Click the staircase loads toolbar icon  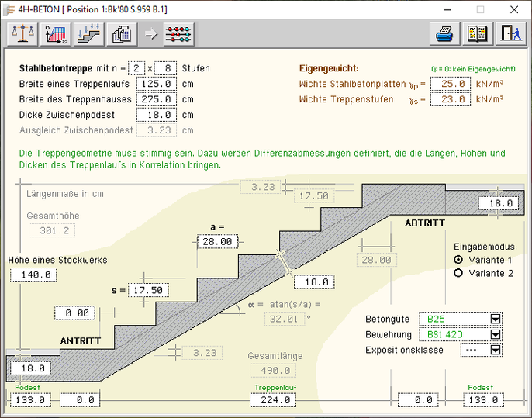click(88, 34)
